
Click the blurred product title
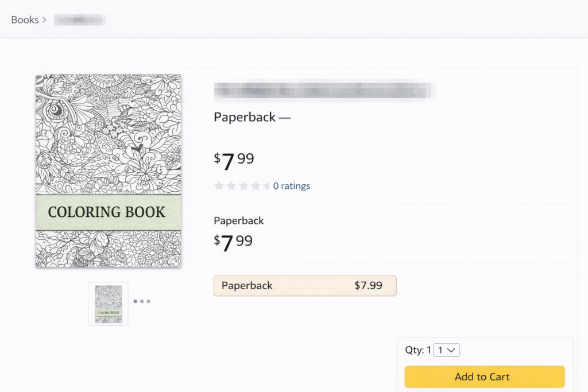[324, 91]
